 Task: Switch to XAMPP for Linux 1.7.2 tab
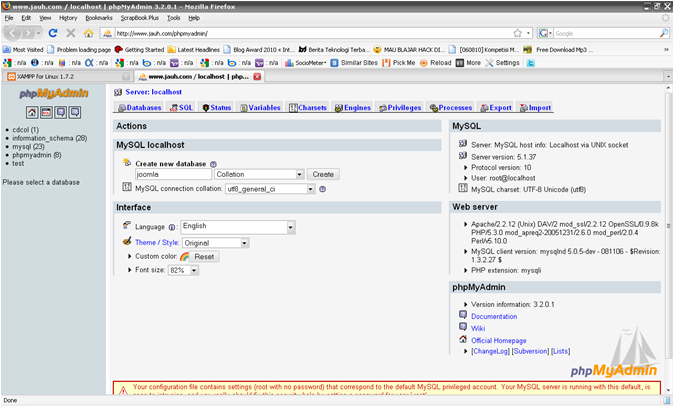click(x=68, y=77)
